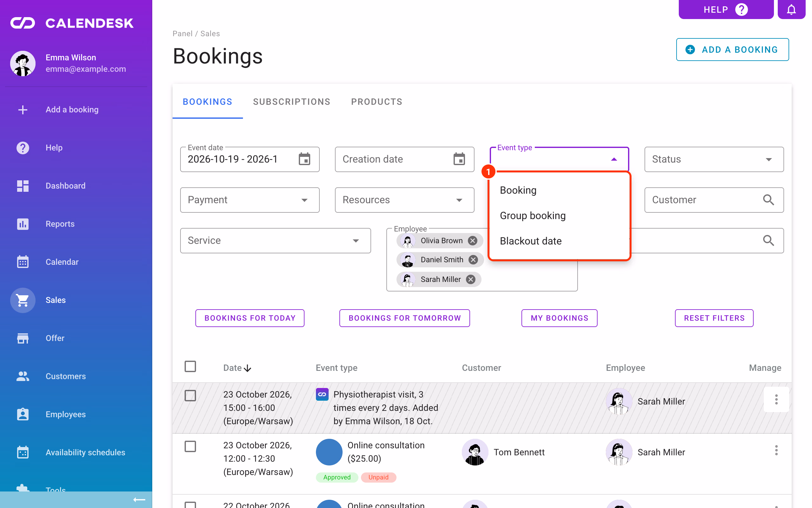Screen dimensions: 812x508
Task: Open Offer storefront icon in sidebar
Action: (x=23, y=338)
